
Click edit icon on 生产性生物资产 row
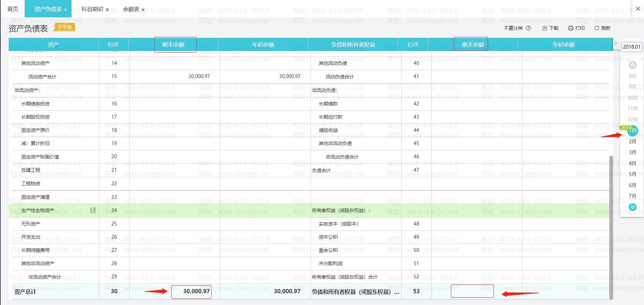click(x=93, y=210)
